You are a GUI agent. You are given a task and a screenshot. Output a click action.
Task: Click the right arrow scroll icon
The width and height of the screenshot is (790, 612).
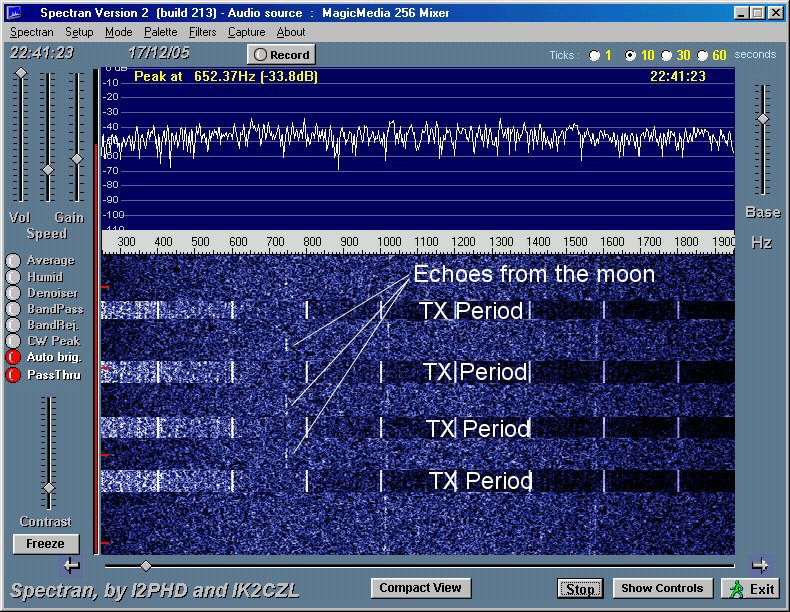(x=761, y=564)
